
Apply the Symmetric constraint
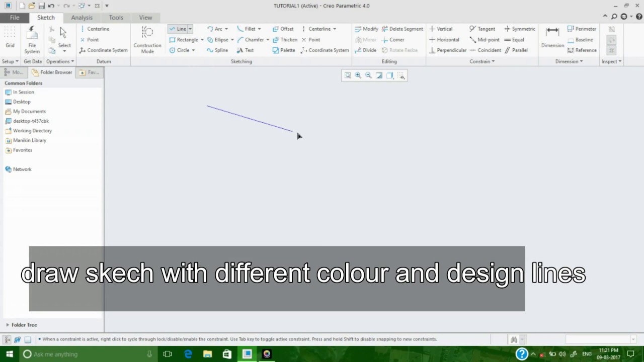coord(520,29)
